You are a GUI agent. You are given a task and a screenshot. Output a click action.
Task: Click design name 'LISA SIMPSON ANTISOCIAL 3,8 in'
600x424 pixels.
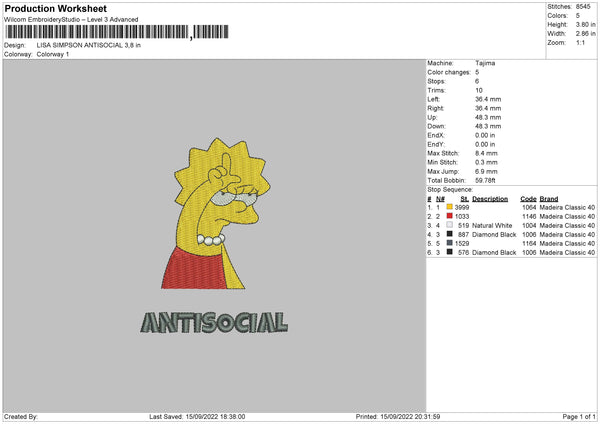pos(89,45)
